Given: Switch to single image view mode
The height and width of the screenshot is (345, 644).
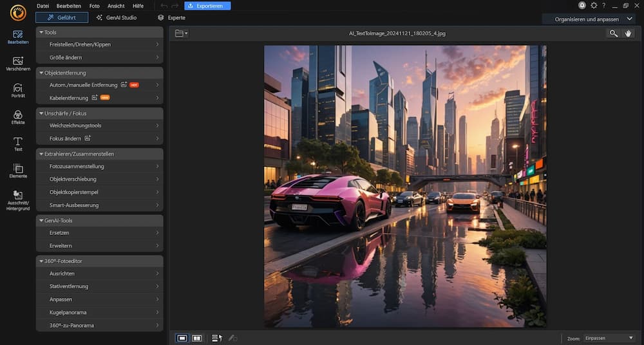Looking at the screenshot, I should pyautogui.click(x=182, y=338).
